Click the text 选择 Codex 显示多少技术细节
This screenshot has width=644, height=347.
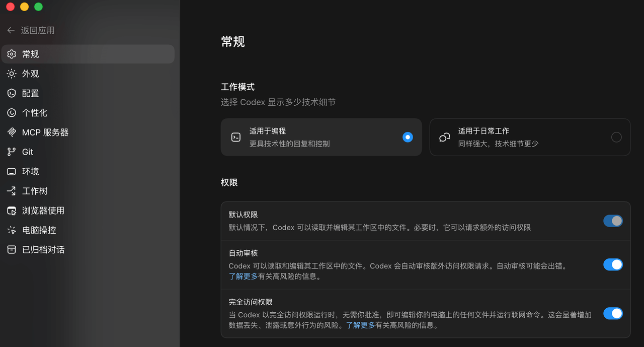(x=278, y=102)
